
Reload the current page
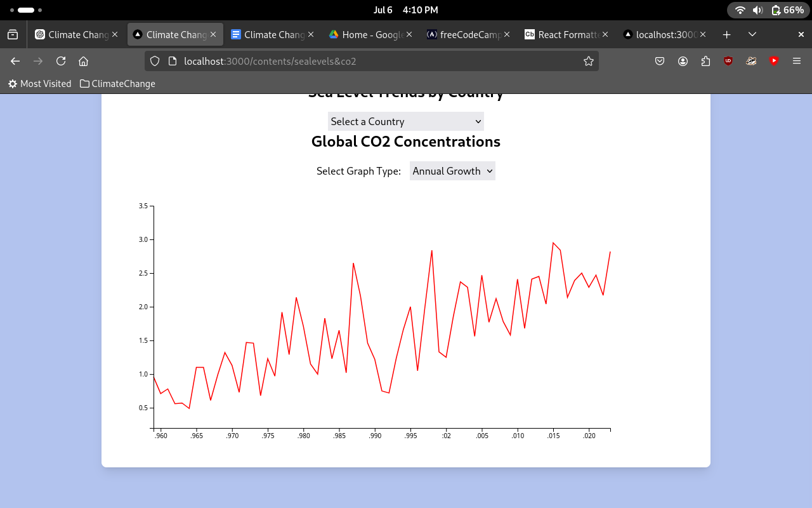(x=61, y=61)
